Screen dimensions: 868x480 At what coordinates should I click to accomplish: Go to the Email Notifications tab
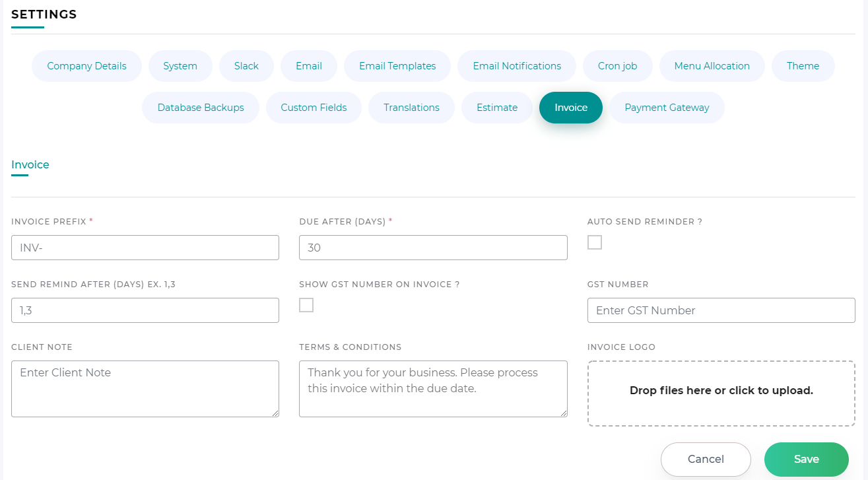point(517,66)
